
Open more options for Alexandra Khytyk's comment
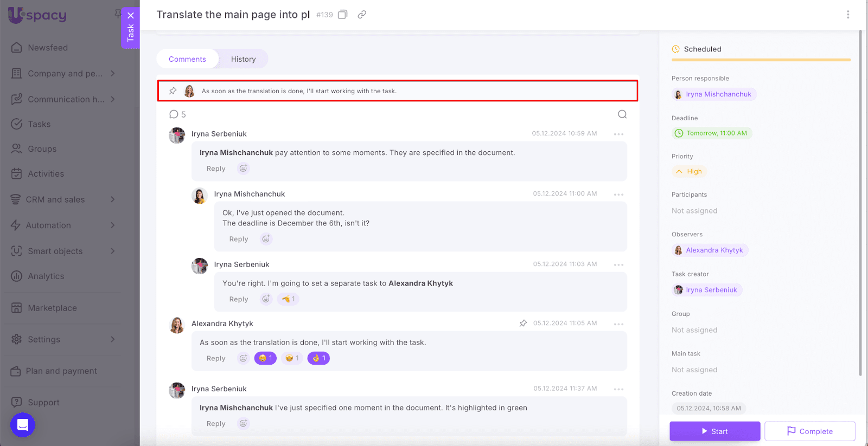point(618,324)
